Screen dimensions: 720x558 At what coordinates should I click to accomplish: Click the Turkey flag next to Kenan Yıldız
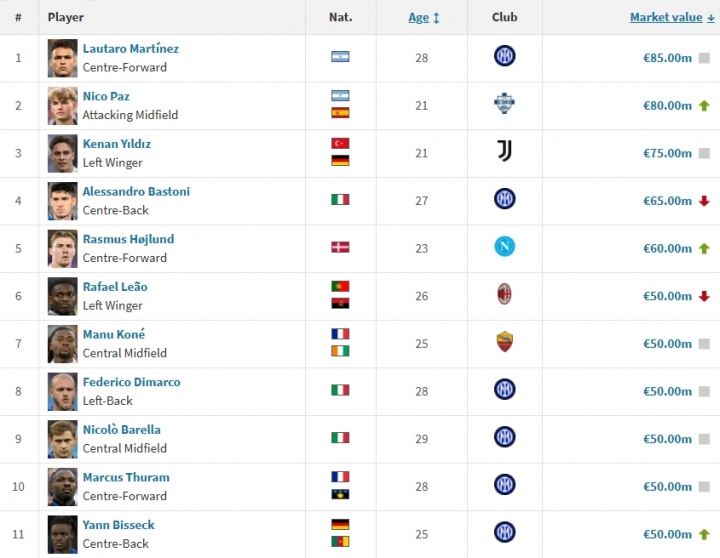tap(340, 143)
